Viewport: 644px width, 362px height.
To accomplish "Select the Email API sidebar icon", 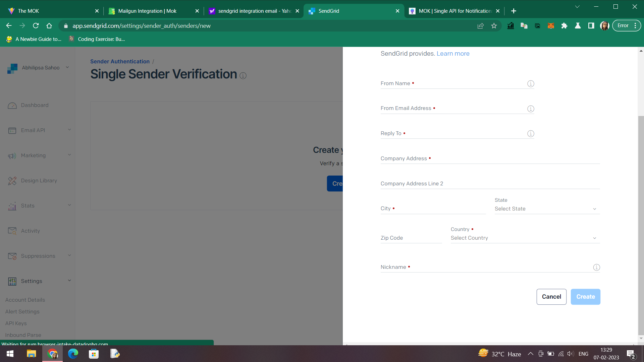I will coord(12,130).
